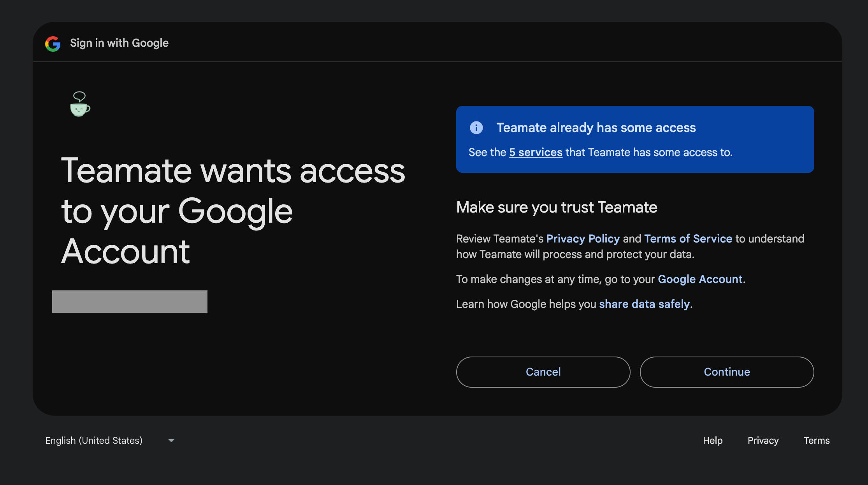868x485 pixels.
Task: Click Cancel to deny Teamate access
Action: [543, 372]
